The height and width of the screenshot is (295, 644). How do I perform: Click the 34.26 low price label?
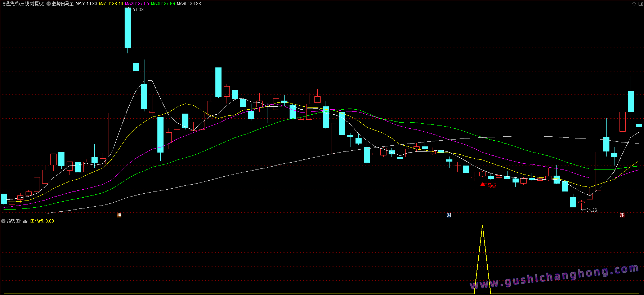click(591, 210)
